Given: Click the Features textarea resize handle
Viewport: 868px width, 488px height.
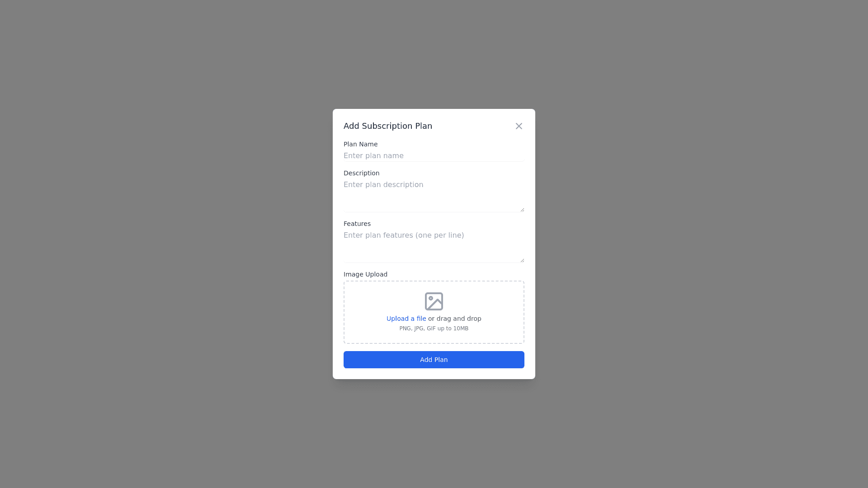Looking at the screenshot, I should (x=522, y=260).
